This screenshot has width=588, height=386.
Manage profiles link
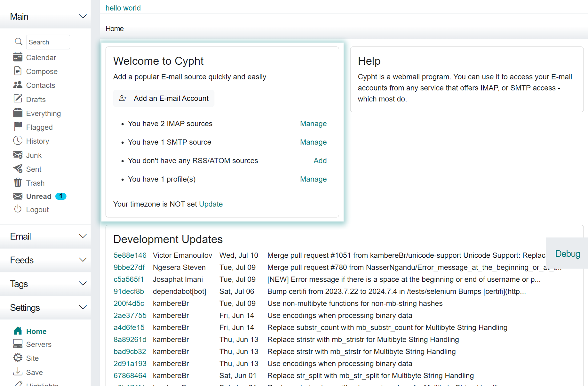click(313, 179)
